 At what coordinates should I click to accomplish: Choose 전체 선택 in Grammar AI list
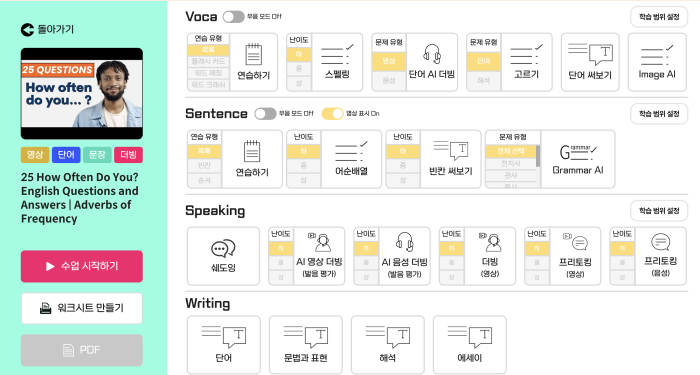click(x=511, y=151)
